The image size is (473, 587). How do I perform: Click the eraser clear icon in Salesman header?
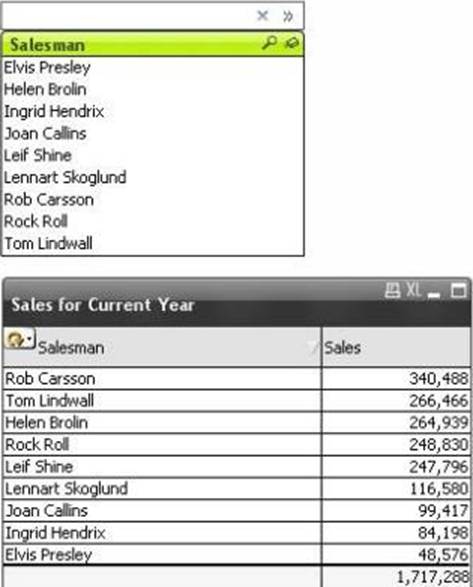click(x=291, y=43)
